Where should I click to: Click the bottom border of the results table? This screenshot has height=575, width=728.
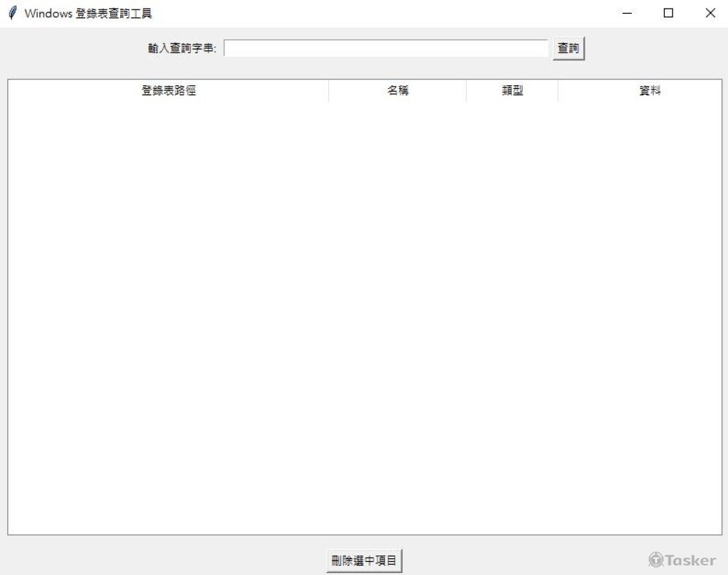coord(365,535)
